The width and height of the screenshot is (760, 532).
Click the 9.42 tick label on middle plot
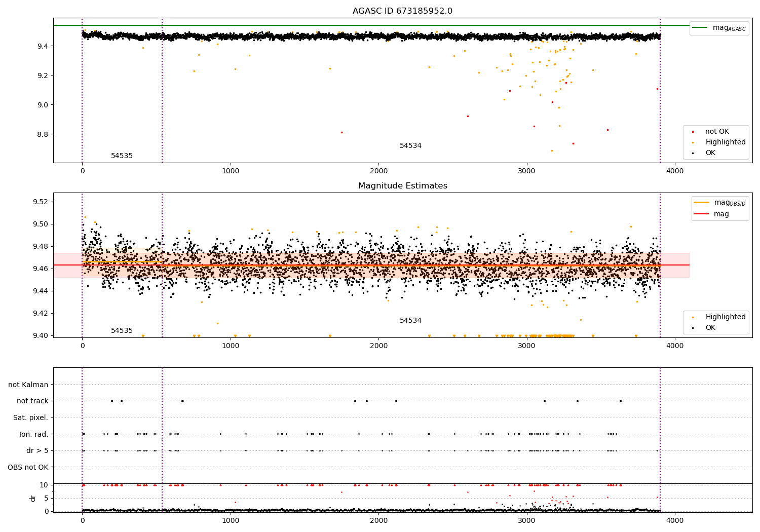click(x=40, y=313)
